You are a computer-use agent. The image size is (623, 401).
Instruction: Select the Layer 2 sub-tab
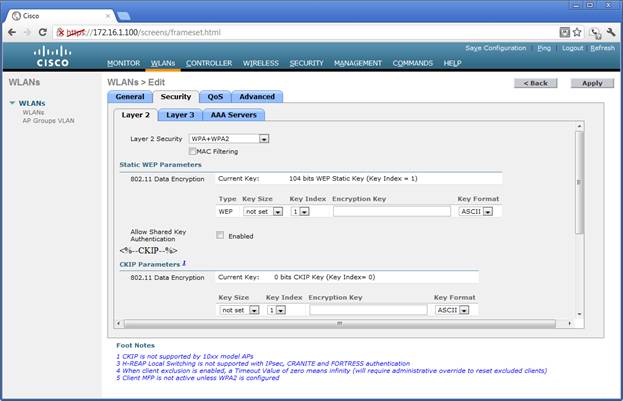[x=135, y=115]
